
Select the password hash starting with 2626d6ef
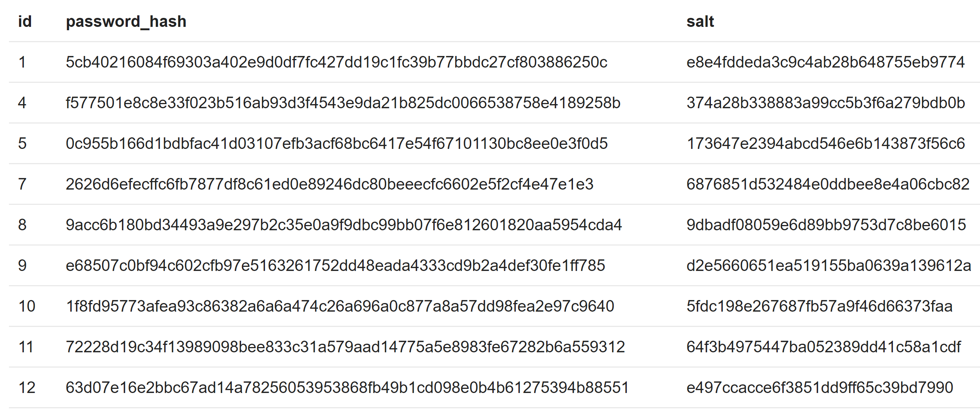click(329, 184)
